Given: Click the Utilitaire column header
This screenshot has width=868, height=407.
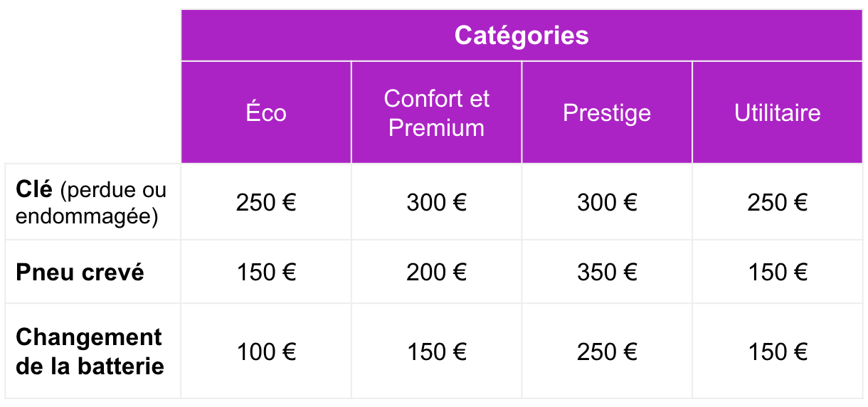Looking at the screenshot, I should 778,112.
